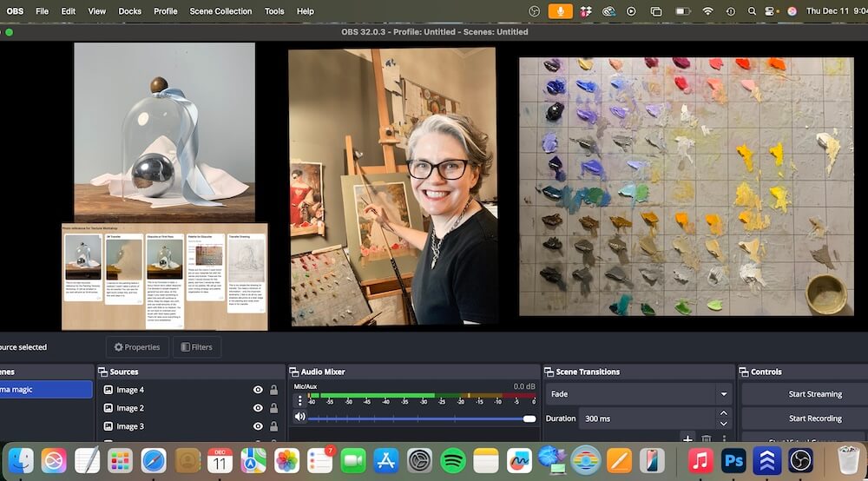Viewport: 868px width, 481px height.
Task: Increase the transition duration with up arrow
Action: pyautogui.click(x=724, y=413)
